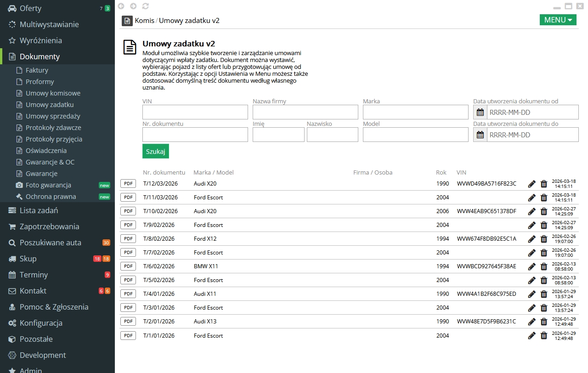Viewport: 588px width, 373px height.
Task: Go to Foto gwarancja in the sidebar
Action: click(48, 185)
